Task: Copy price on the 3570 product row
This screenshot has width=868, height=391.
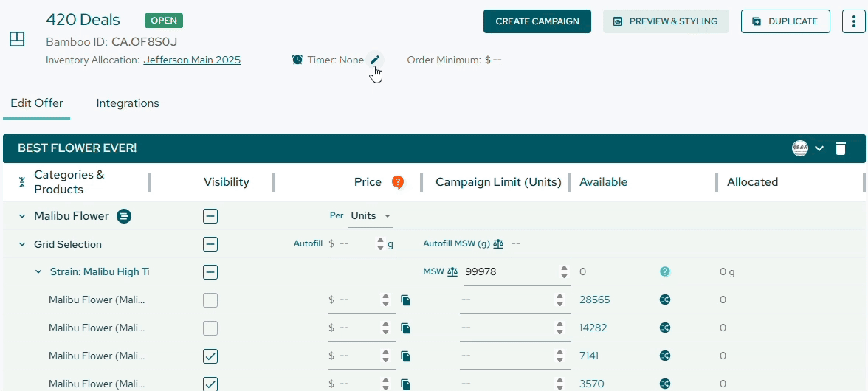Action: tap(406, 384)
